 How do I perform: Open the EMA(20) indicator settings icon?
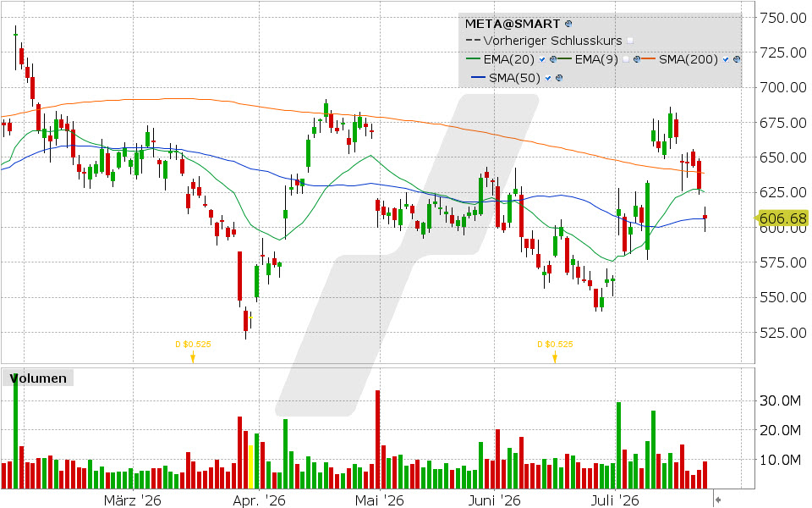[x=552, y=59]
